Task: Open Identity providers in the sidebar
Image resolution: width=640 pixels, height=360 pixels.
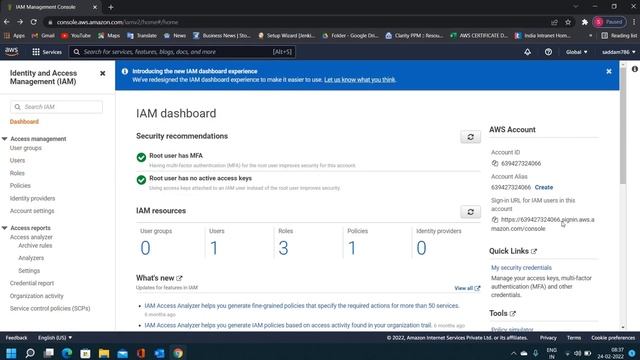Action: (32, 198)
